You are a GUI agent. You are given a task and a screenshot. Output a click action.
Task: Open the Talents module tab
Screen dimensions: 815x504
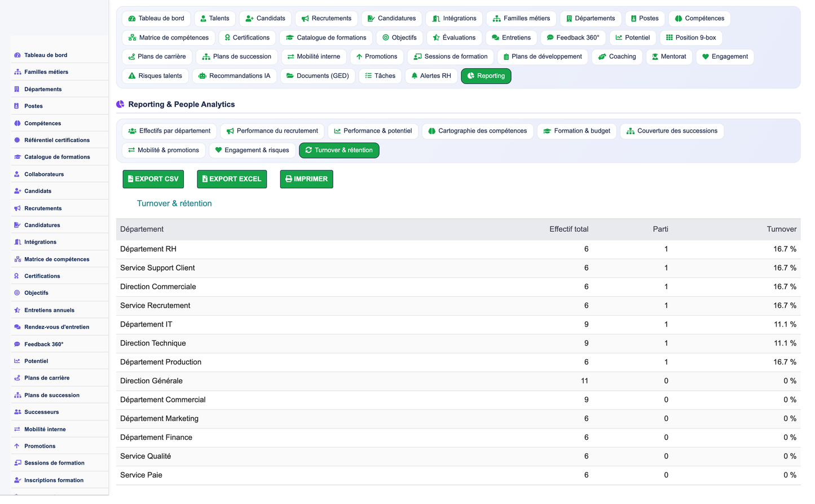(x=215, y=19)
